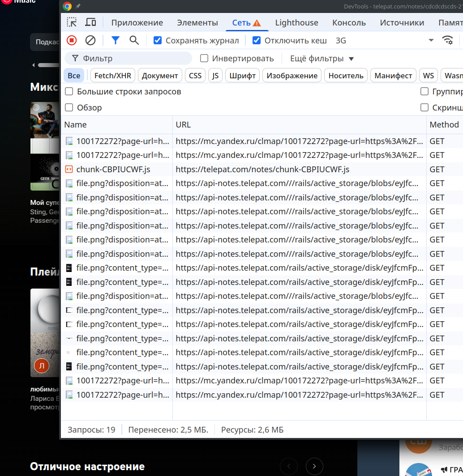The width and height of the screenshot is (463, 476).
Task: Enable Инвертировать filter checkbox
Action: pyautogui.click(x=204, y=58)
